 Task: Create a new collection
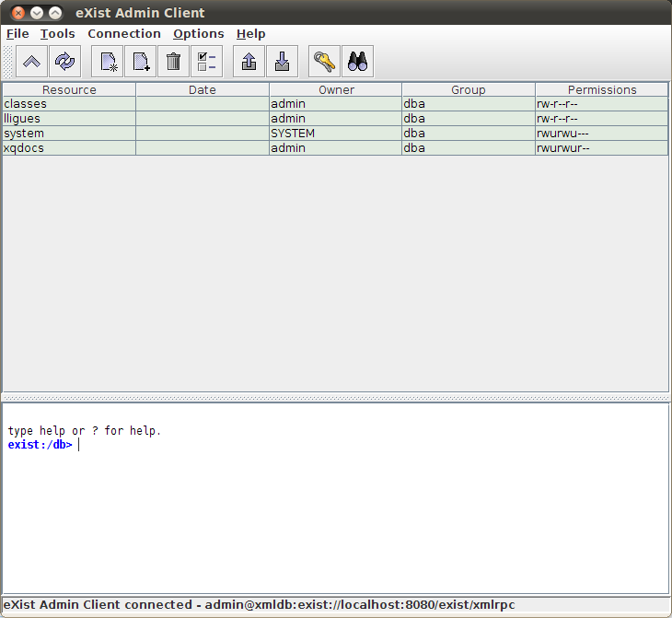[x=107, y=62]
